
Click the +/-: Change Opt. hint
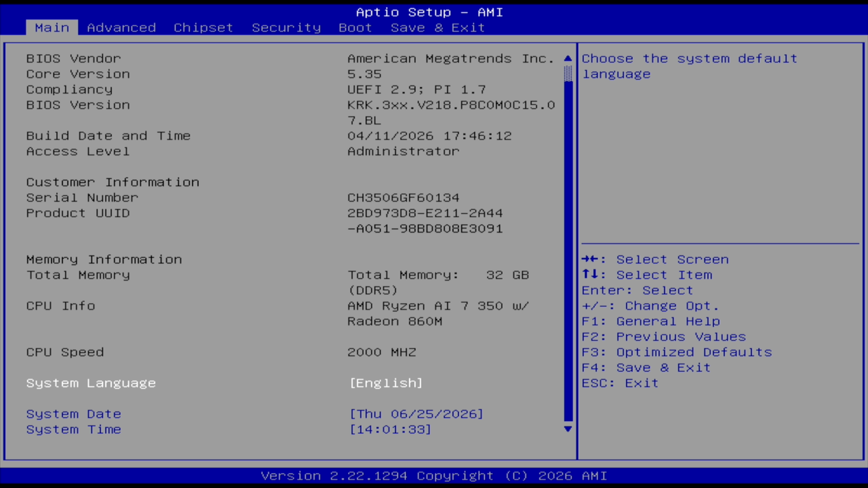pos(650,306)
